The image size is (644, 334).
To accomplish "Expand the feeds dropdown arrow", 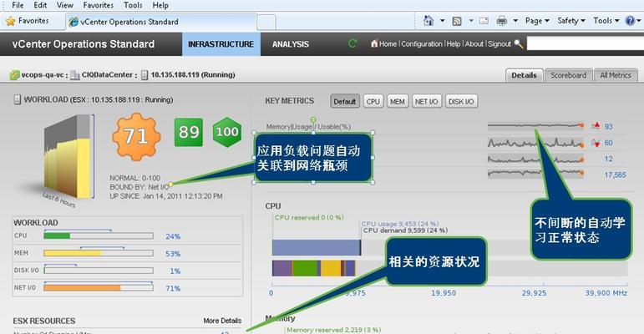I will pyautogui.click(x=471, y=21).
